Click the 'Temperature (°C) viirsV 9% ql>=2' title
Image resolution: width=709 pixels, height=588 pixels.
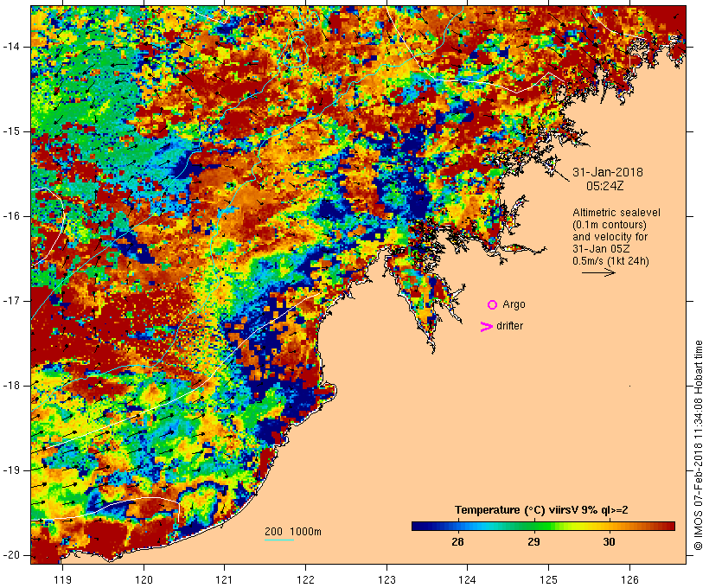tap(541, 510)
